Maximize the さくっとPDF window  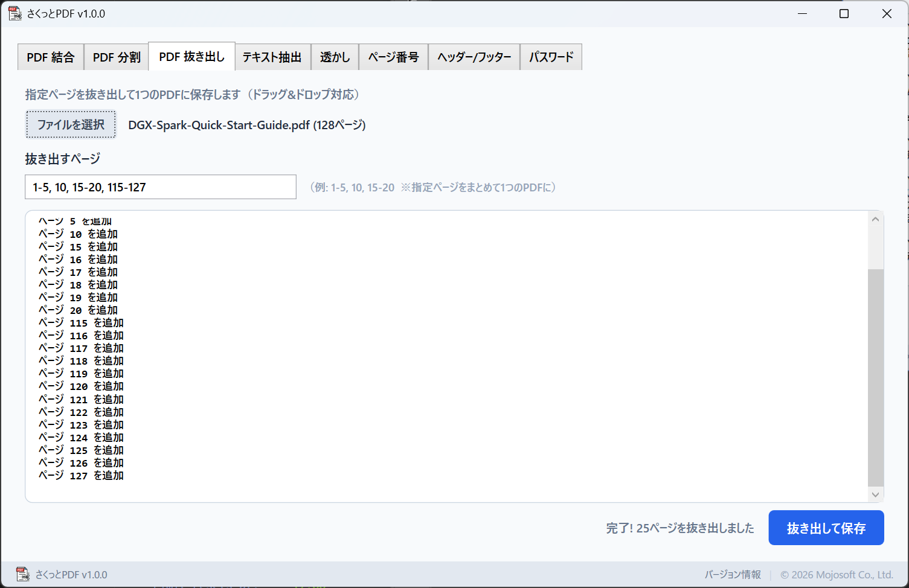[844, 13]
